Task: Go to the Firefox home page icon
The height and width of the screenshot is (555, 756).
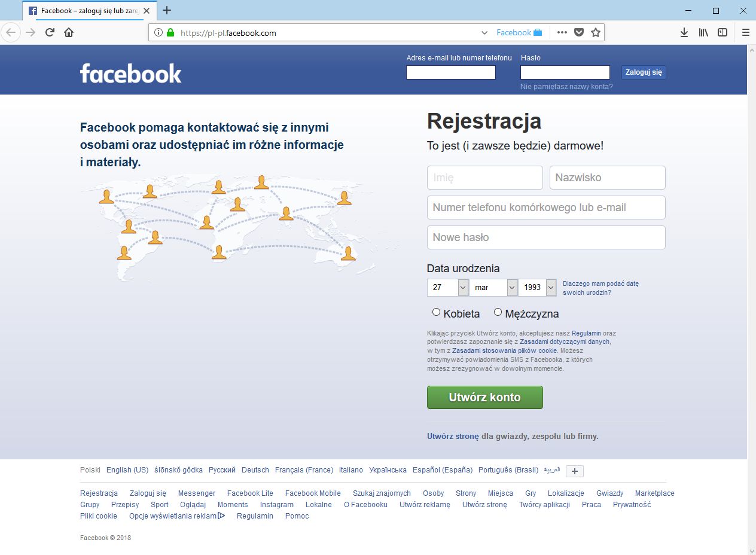Action: coord(69,32)
